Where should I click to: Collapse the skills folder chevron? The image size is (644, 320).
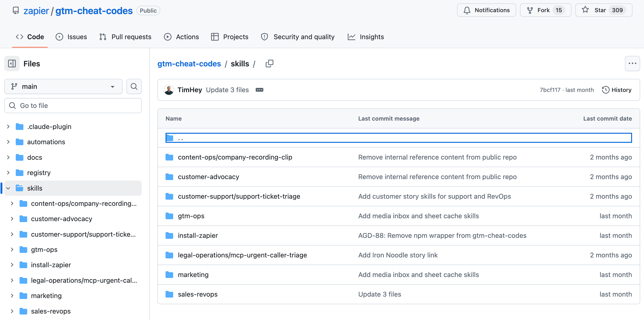pyautogui.click(x=8, y=188)
